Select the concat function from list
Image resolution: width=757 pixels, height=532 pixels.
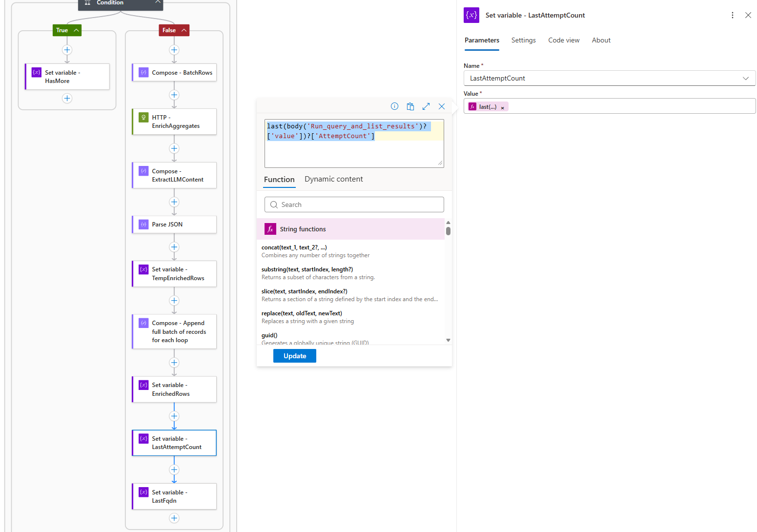(x=294, y=247)
